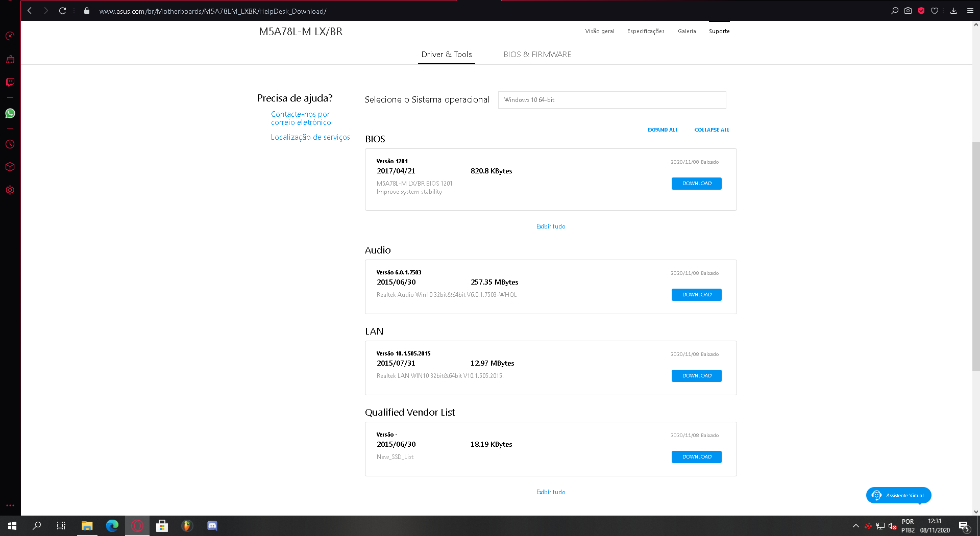Open the Especificações tab
The height and width of the screenshot is (536, 980).
646,31
